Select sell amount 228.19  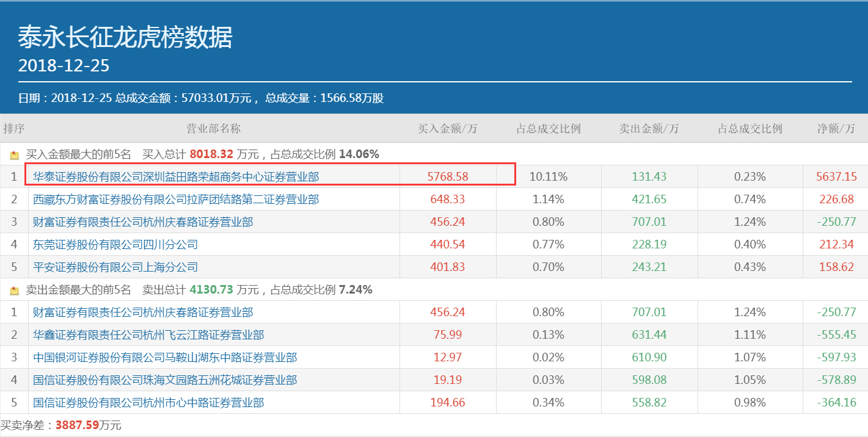[649, 245]
